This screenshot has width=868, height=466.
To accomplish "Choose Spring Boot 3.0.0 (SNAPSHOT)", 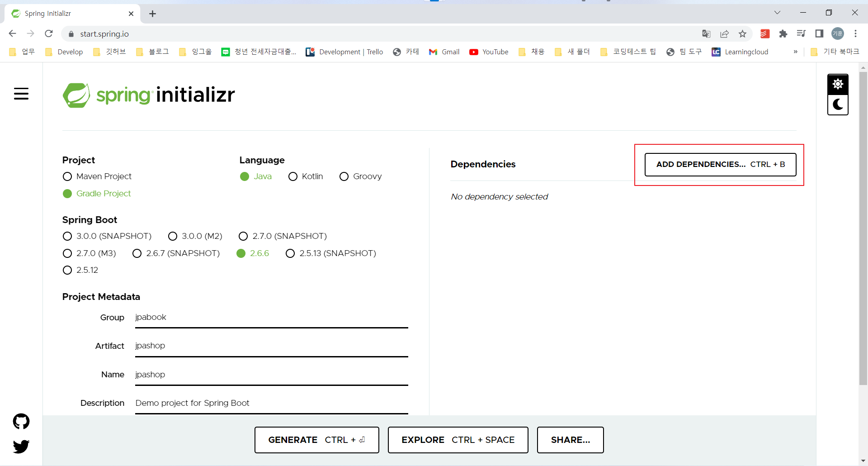I will pyautogui.click(x=67, y=236).
